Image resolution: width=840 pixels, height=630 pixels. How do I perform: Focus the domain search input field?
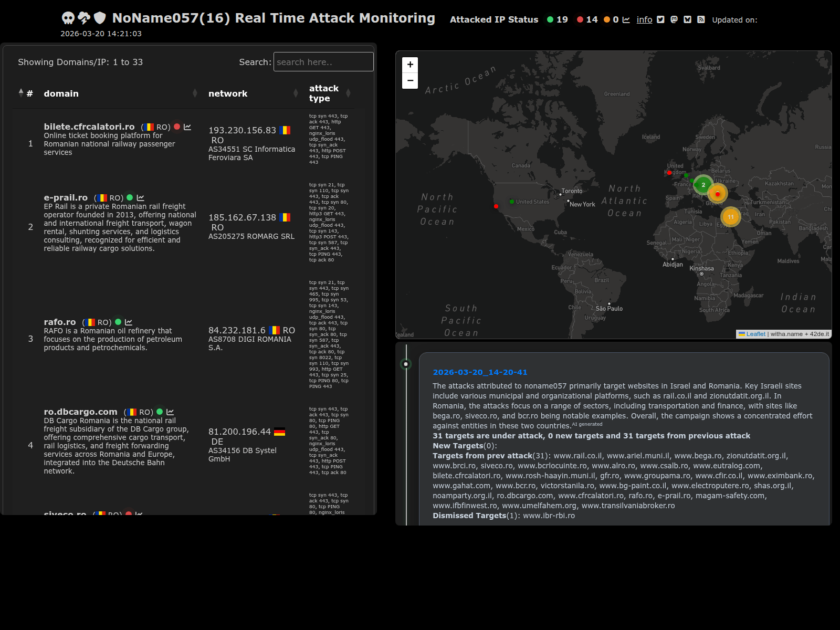point(323,62)
